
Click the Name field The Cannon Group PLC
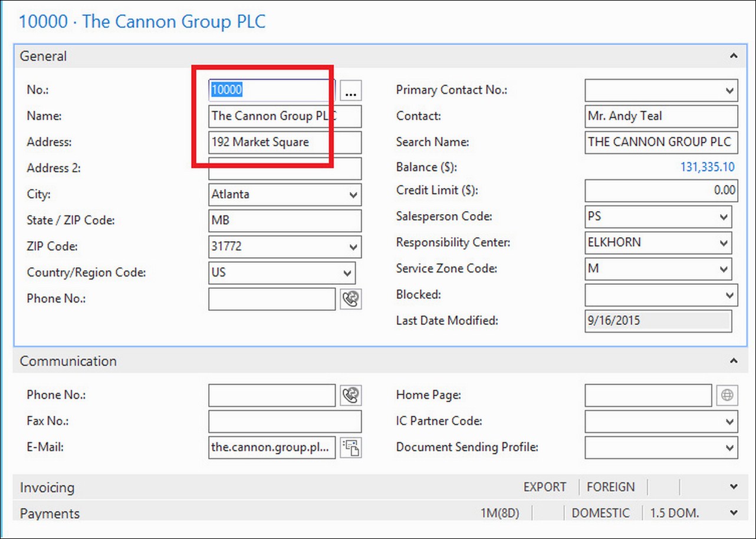click(x=285, y=116)
